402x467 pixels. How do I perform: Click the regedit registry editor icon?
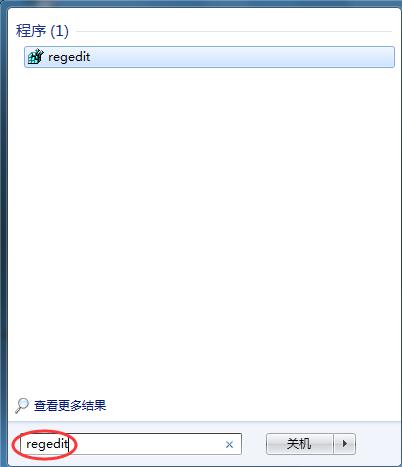coord(35,57)
